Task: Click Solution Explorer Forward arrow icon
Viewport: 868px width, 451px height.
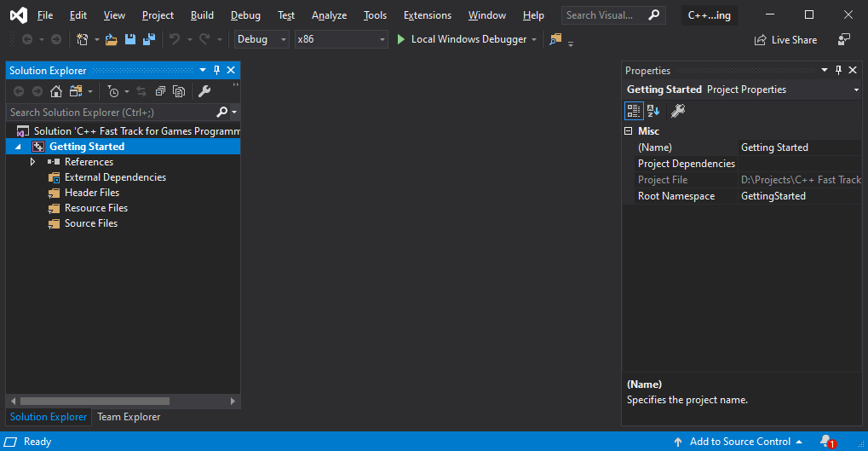Action: click(37, 91)
